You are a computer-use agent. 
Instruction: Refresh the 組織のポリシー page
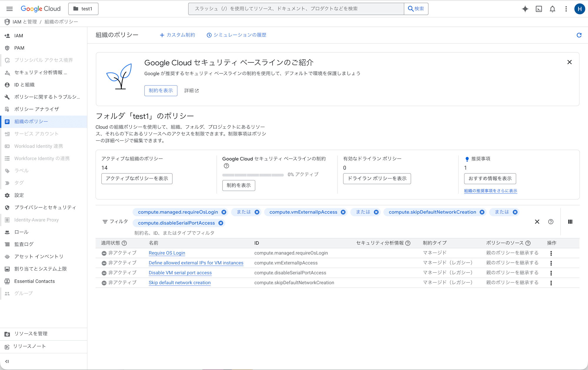pyautogui.click(x=579, y=35)
